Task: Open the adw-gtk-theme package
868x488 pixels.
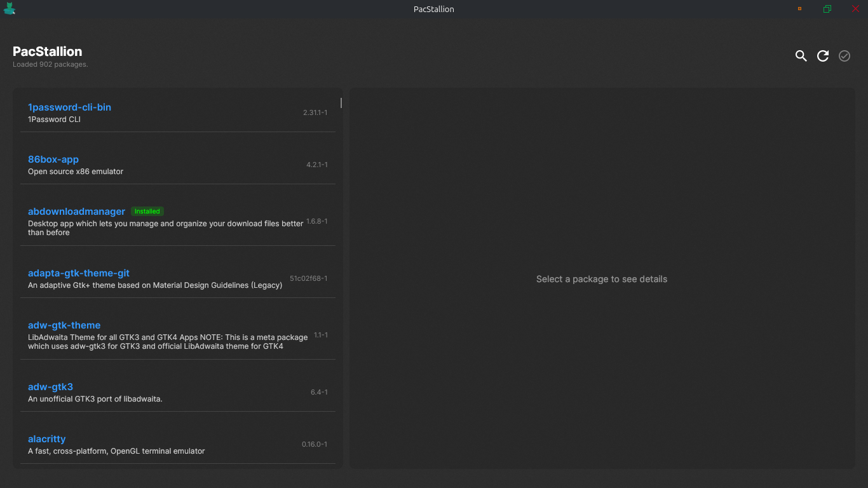Action: pyautogui.click(x=178, y=335)
